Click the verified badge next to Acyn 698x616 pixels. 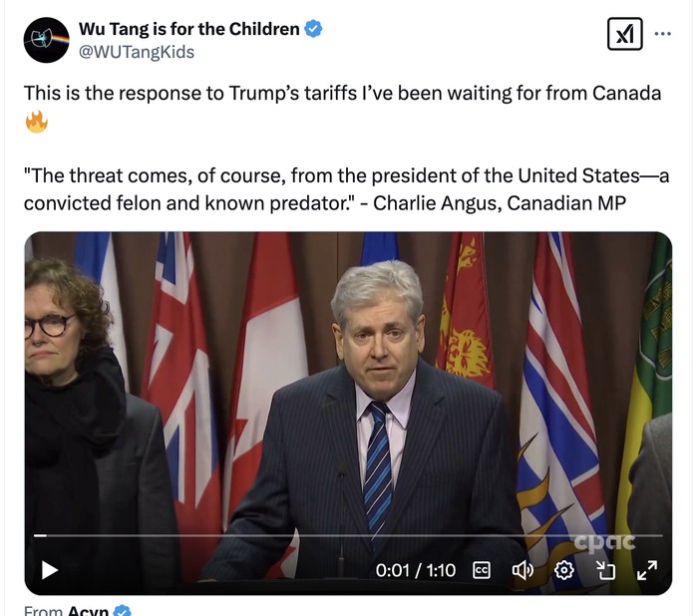122,610
